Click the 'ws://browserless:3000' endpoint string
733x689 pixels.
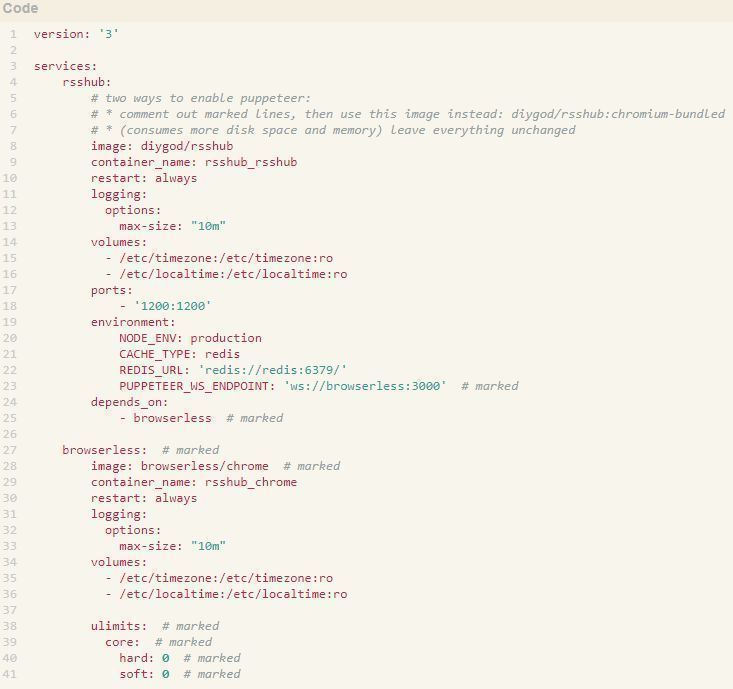364,386
